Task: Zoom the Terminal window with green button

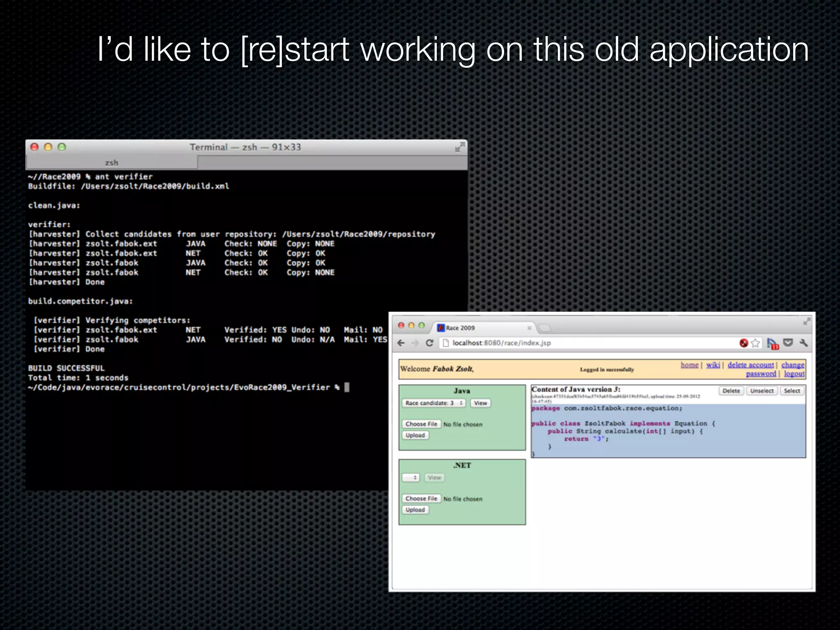Action: pos(62,147)
